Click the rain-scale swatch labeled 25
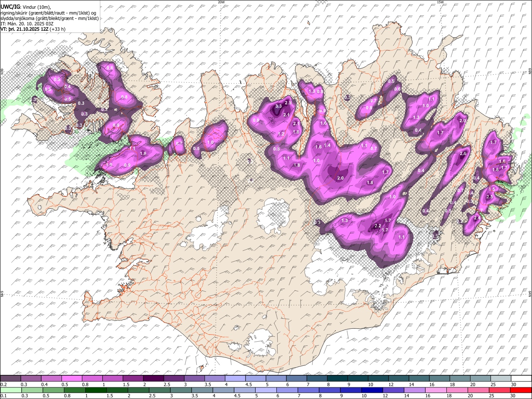 500,390
